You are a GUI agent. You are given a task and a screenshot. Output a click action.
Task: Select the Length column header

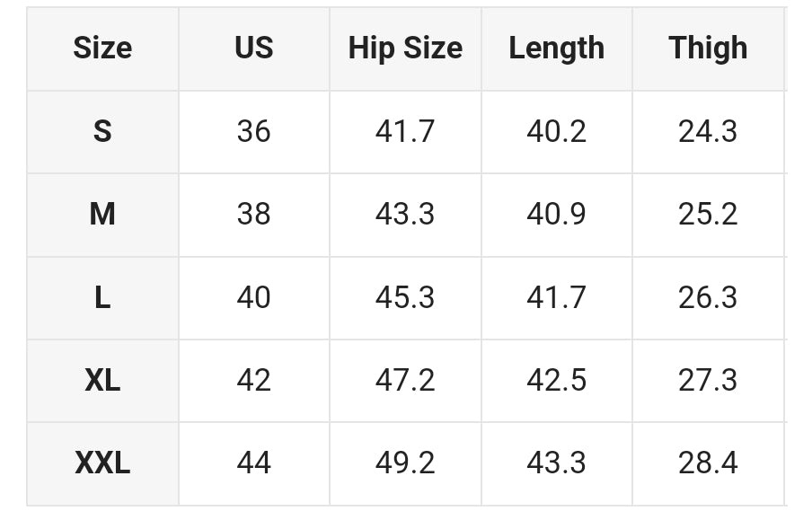[x=557, y=48]
